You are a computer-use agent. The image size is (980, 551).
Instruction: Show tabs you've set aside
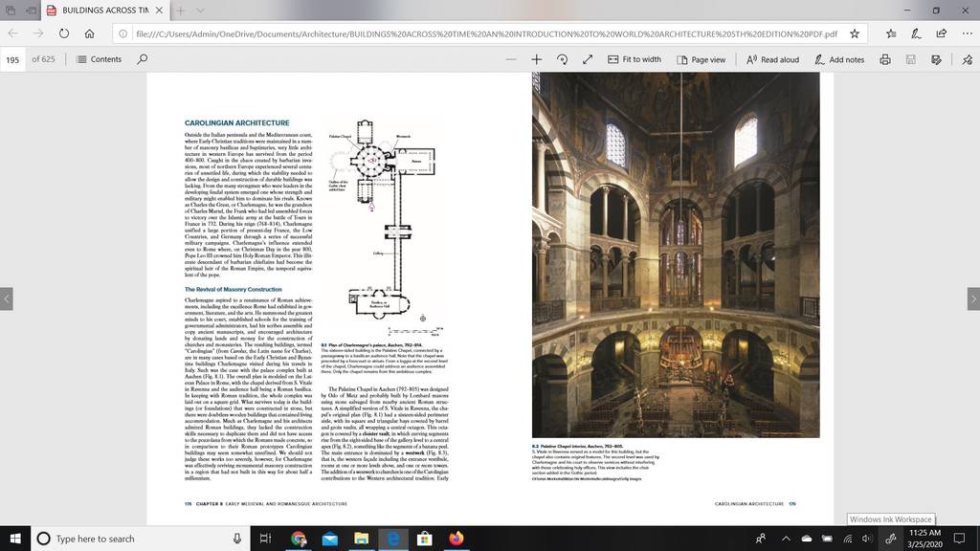click(11, 10)
